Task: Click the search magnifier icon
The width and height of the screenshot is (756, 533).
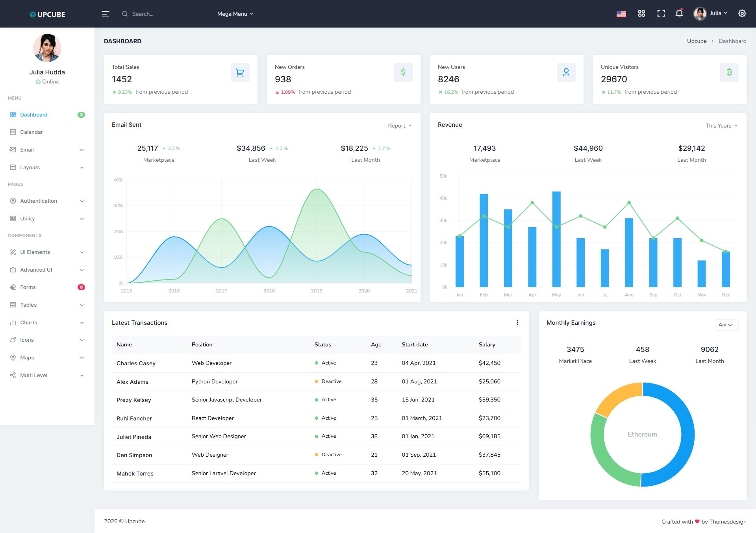Action: pos(125,14)
